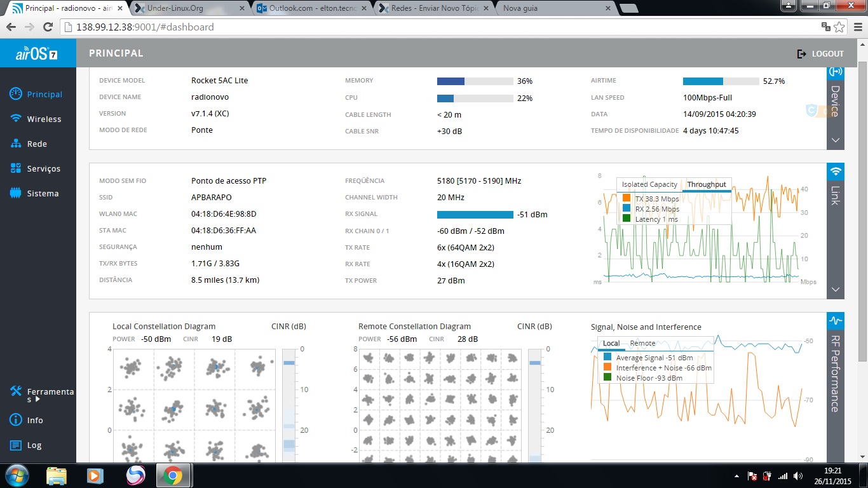Screen dimensions: 868x488
Task: Show hidden tray icons arrow
Action: (x=736, y=476)
